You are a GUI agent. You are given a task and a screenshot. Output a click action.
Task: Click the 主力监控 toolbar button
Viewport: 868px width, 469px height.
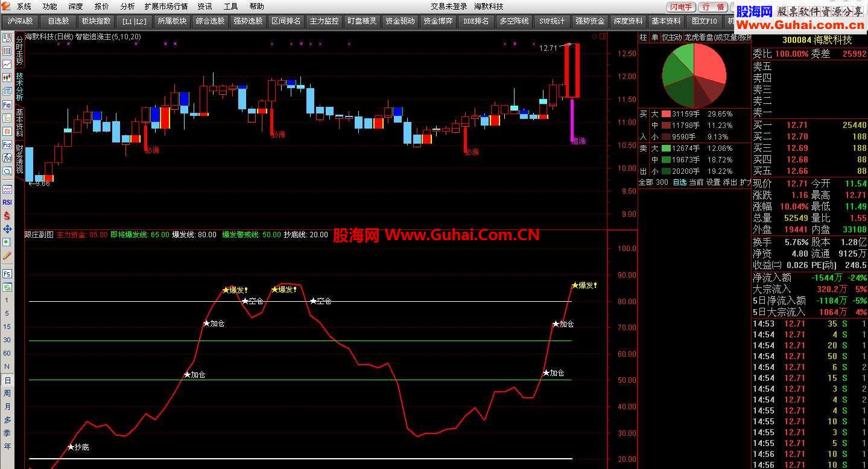point(324,21)
